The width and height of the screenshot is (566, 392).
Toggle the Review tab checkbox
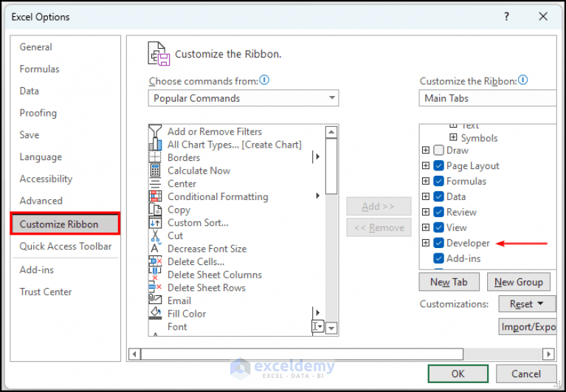[x=438, y=212]
